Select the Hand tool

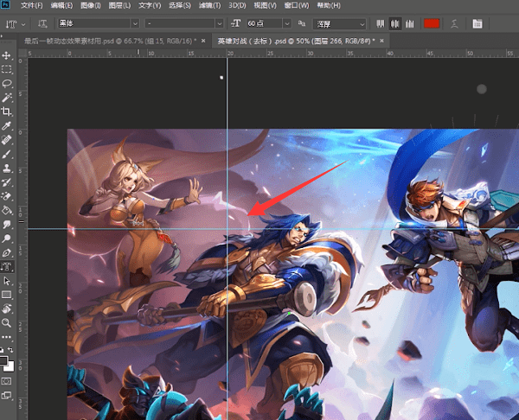pos(7,309)
